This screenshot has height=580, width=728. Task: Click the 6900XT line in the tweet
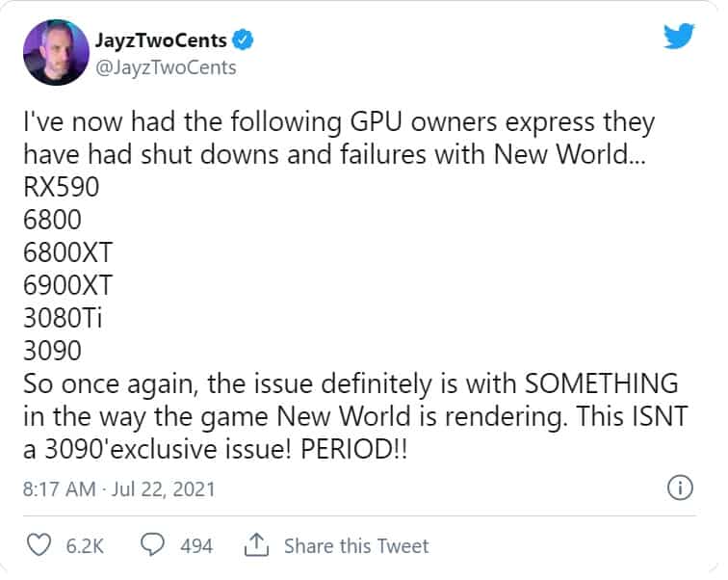click(x=67, y=286)
